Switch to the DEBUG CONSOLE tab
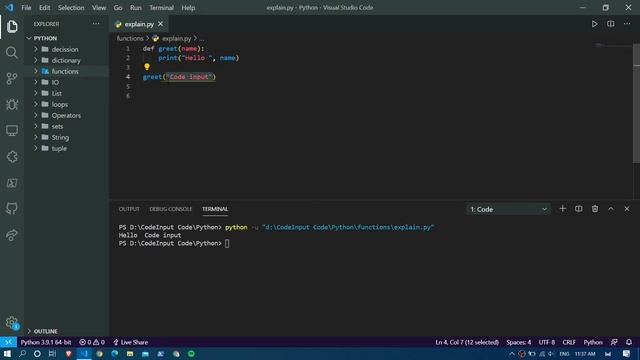Viewport: 640px width, 360px height. [x=171, y=209]
